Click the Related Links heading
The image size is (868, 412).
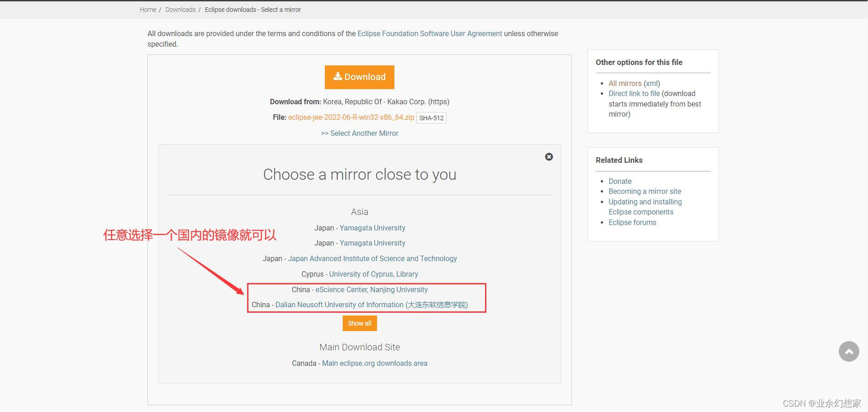tap(619, 160)
